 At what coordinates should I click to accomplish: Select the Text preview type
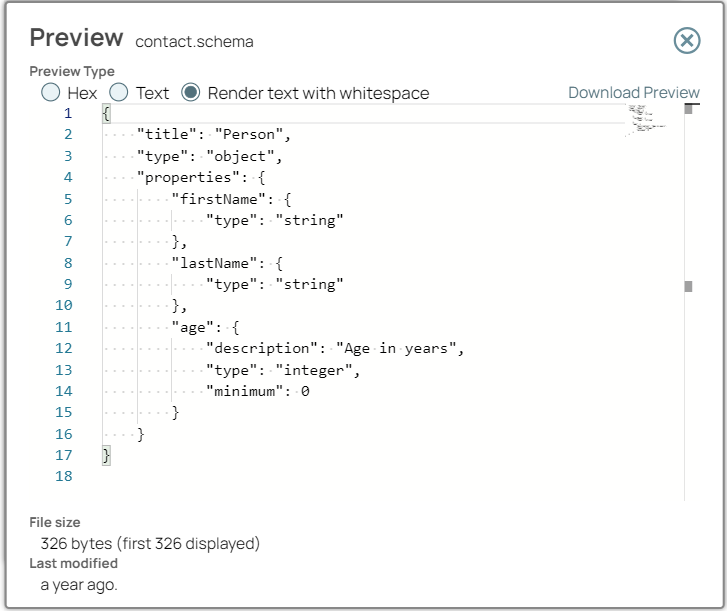[x=119, y=93]
